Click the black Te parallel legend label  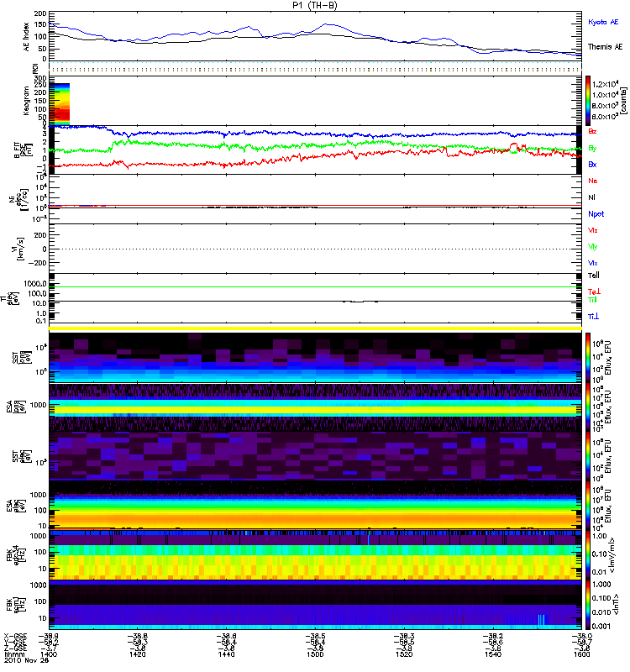[594, 276]
